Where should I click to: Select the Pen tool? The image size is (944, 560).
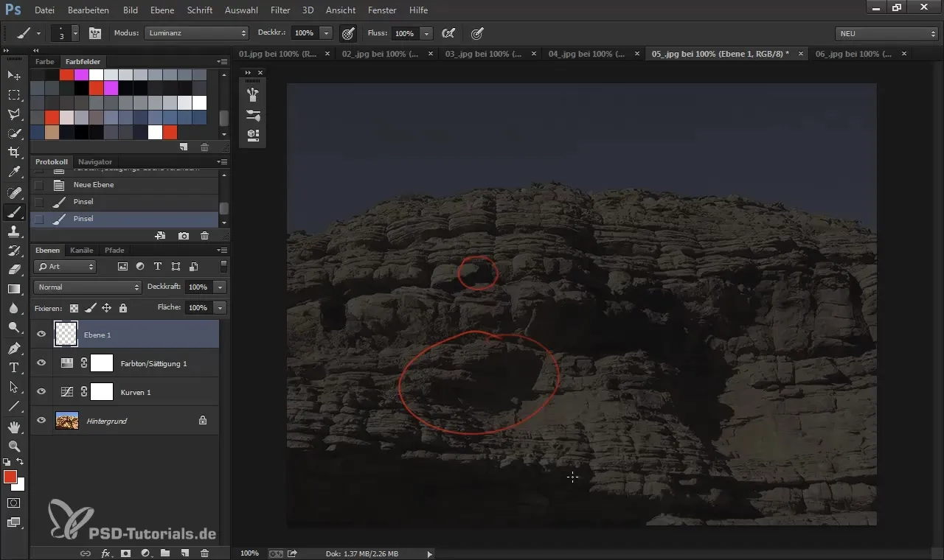coord(14,348)
